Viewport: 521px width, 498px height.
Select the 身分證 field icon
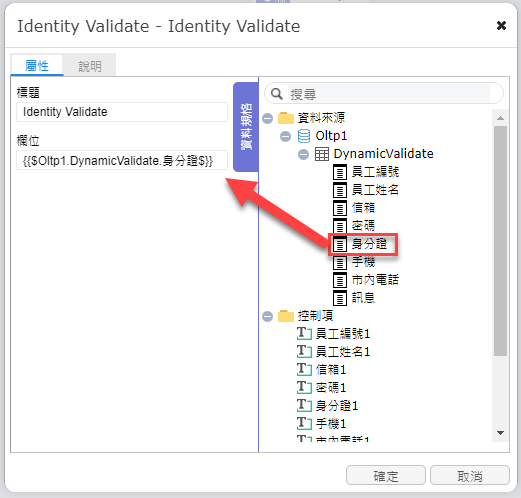click(x=340, y=244)
